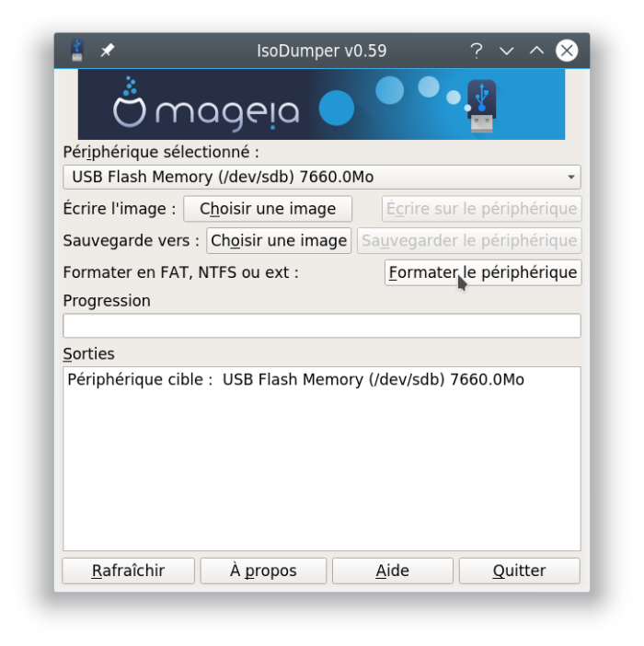Click inside the Sorties output area
644x646 pixels.
click(322, 458)
